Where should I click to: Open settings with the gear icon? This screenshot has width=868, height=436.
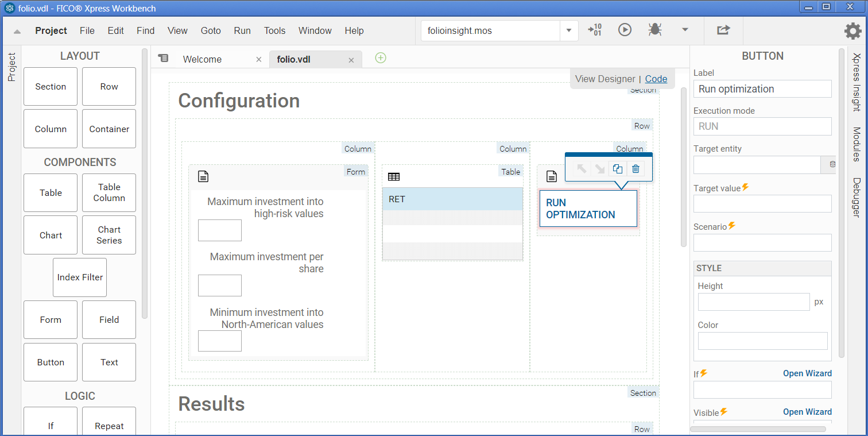[x=853, y=31]
